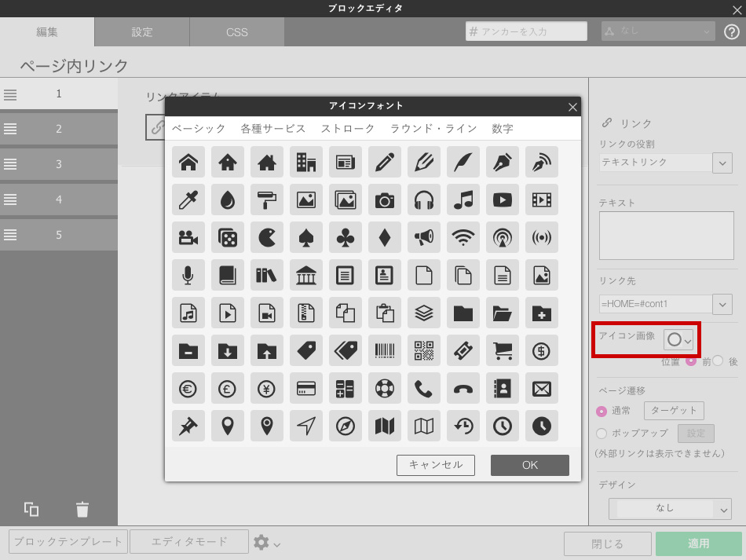Select the spade suit icon
This screenshot has width=746, height=560.
(x=306, y=237)
